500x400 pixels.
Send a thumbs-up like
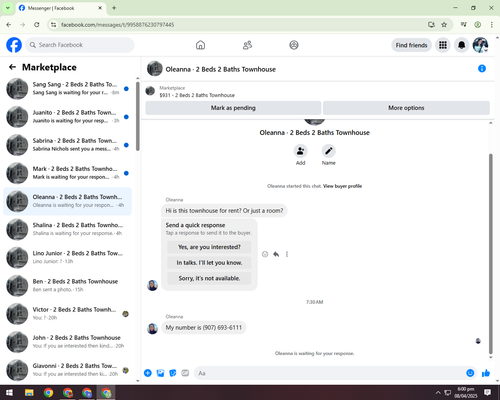tap(486, 373)
